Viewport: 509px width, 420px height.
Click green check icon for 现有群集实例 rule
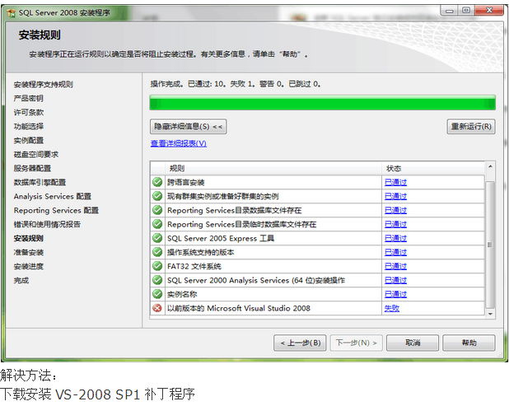(x=157, y=196)
